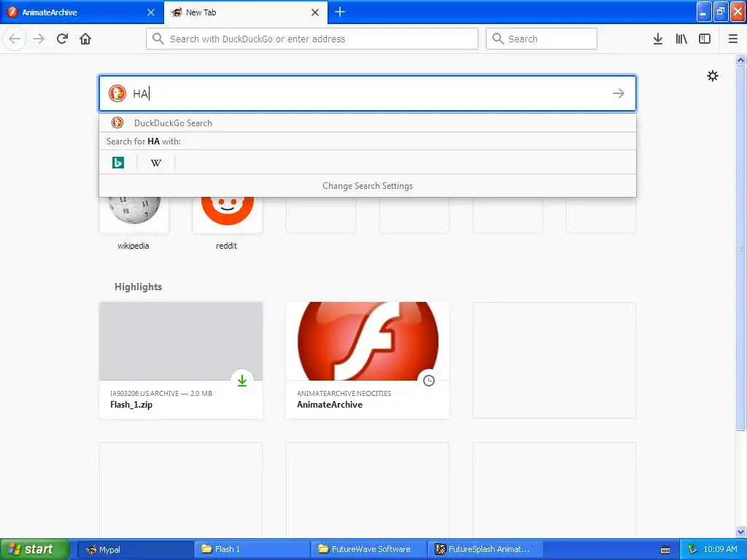Click the vertical scrollbar thumb
Screen dimensions: 747x560
click(740, 248)
